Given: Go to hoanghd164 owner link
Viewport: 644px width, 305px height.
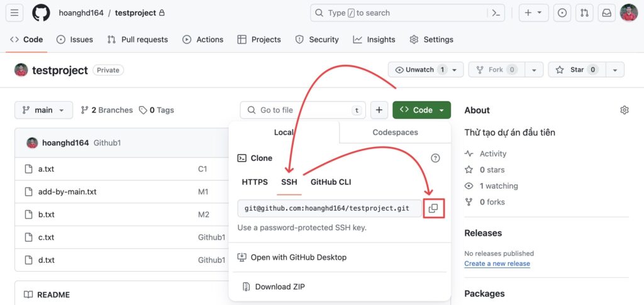Looking at the screenshot, I should click(81, 13).
